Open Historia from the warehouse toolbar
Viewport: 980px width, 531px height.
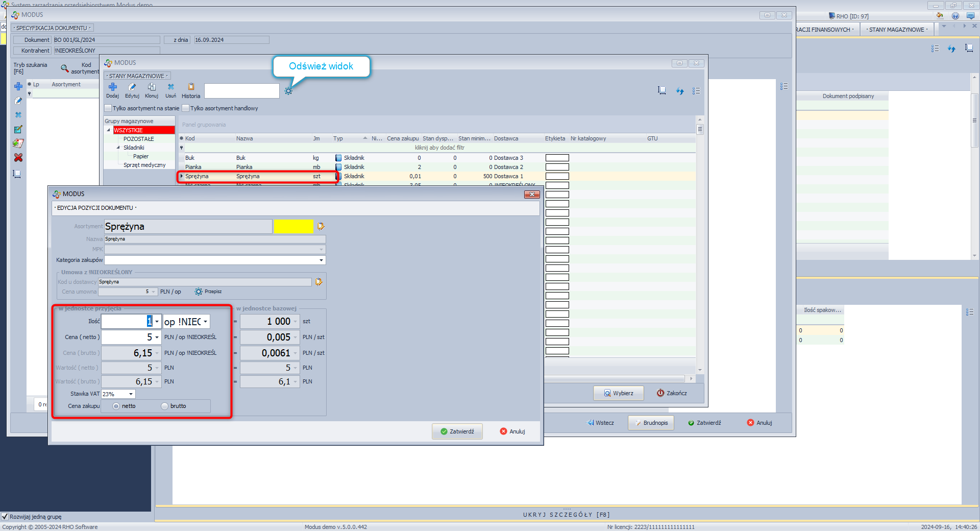tap(191, 88)
